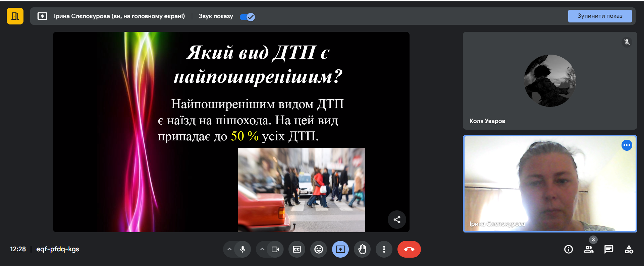Screen dimensions: 644x266
Task: Enable closed captions
Action: [297, 249]
